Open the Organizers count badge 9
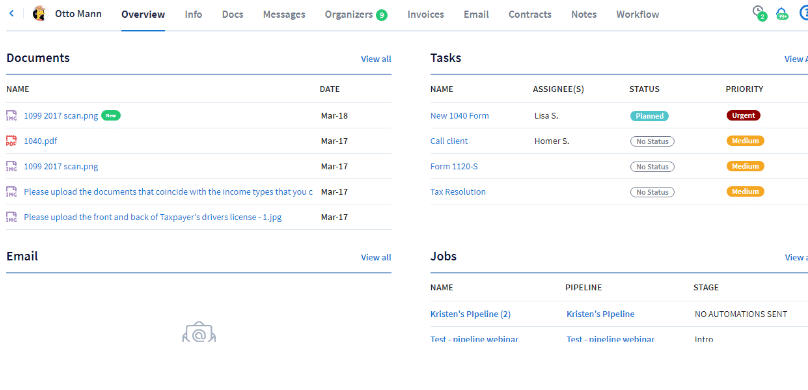This screenshot has height=390, width=808. click(x=381, y=15)
